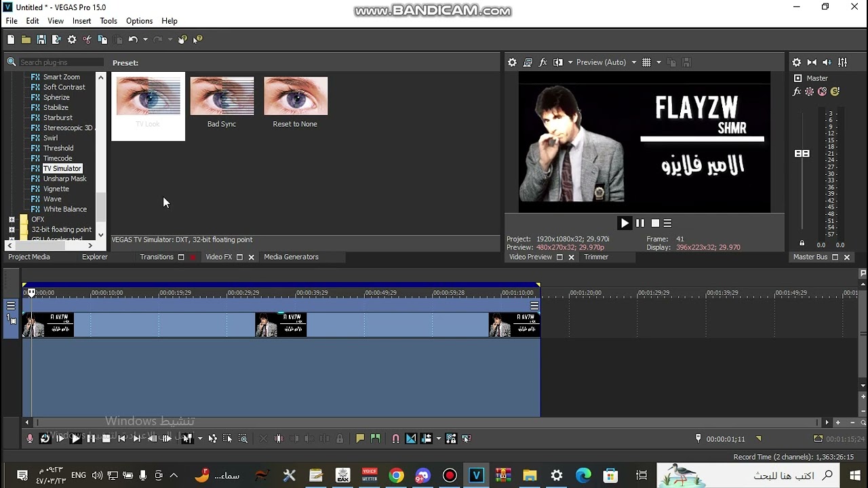Toggle Master solo S button
Screen dimensions: 868x488
click(x=835, y=91)
